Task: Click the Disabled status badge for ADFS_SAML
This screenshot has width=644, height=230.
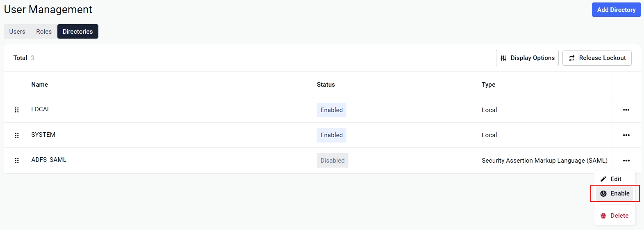Action: click(x=332, y=161)
